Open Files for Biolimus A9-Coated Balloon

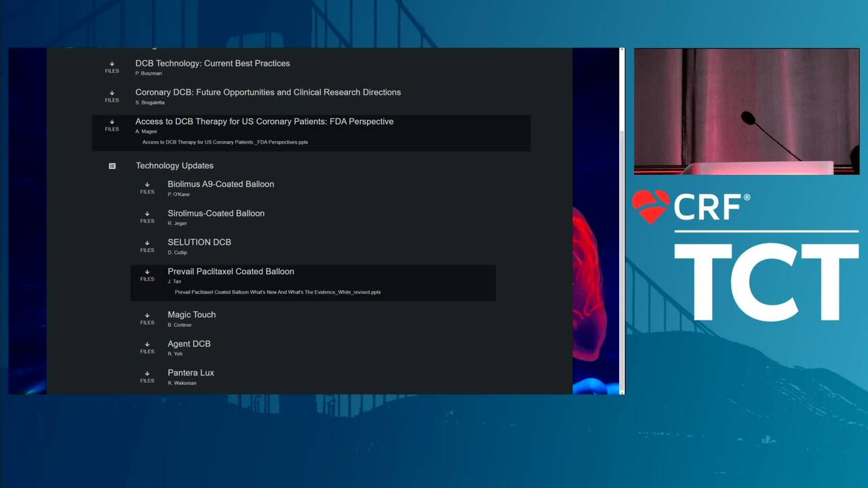click(x=147, y=188)
